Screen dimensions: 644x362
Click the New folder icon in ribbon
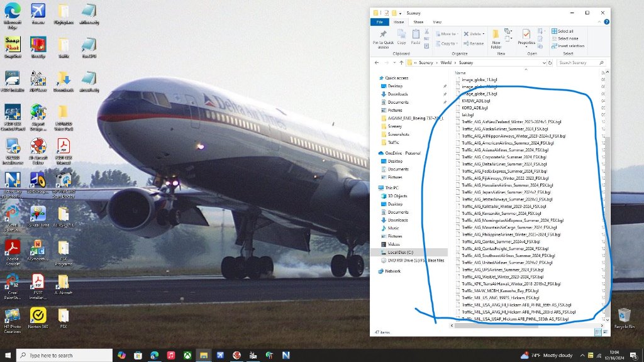[496, 38]
